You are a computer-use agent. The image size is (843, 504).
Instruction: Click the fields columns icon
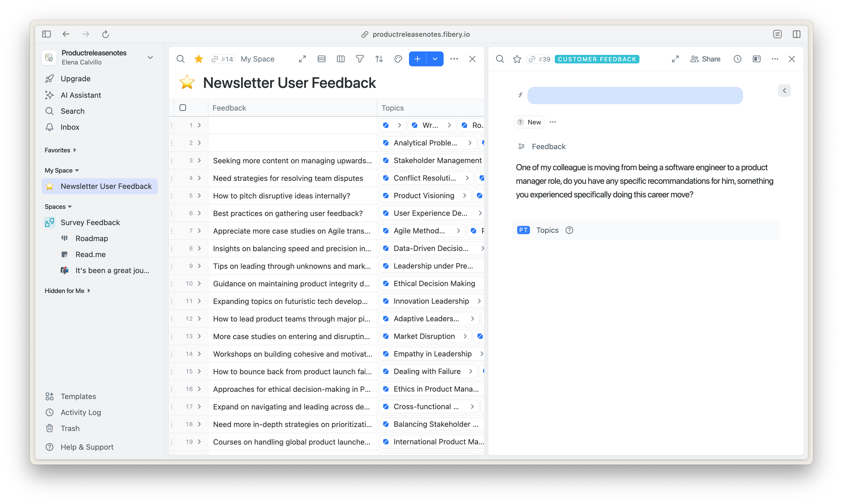[340, 59]
